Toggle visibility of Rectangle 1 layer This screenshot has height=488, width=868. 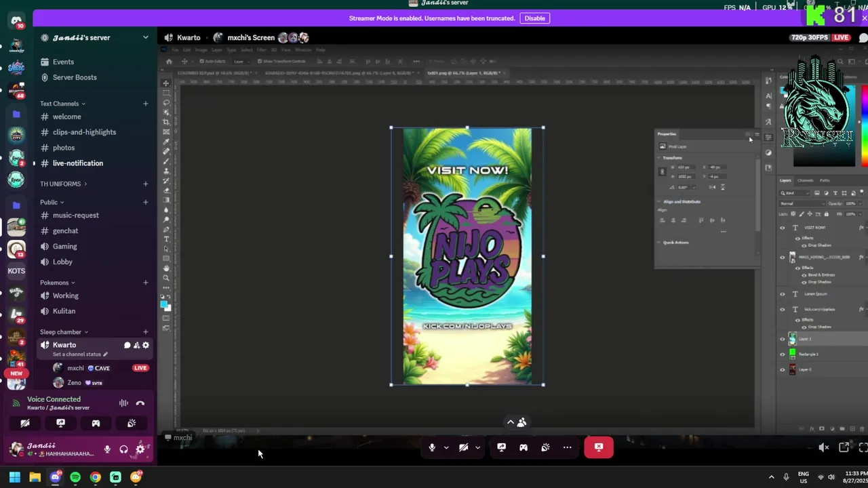[782, 354]
